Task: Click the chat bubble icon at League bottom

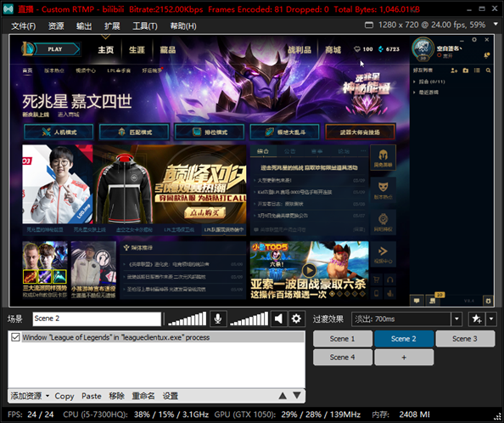Action: click(417, 301)
